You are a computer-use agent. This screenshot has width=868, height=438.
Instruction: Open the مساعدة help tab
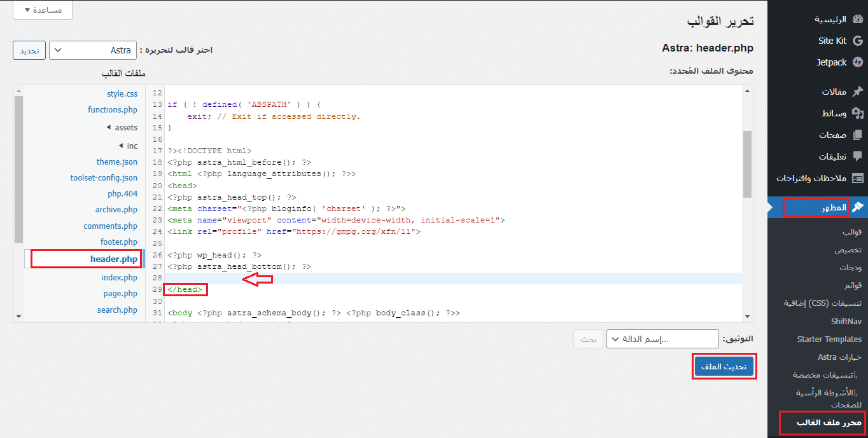[x=42, y=10]
